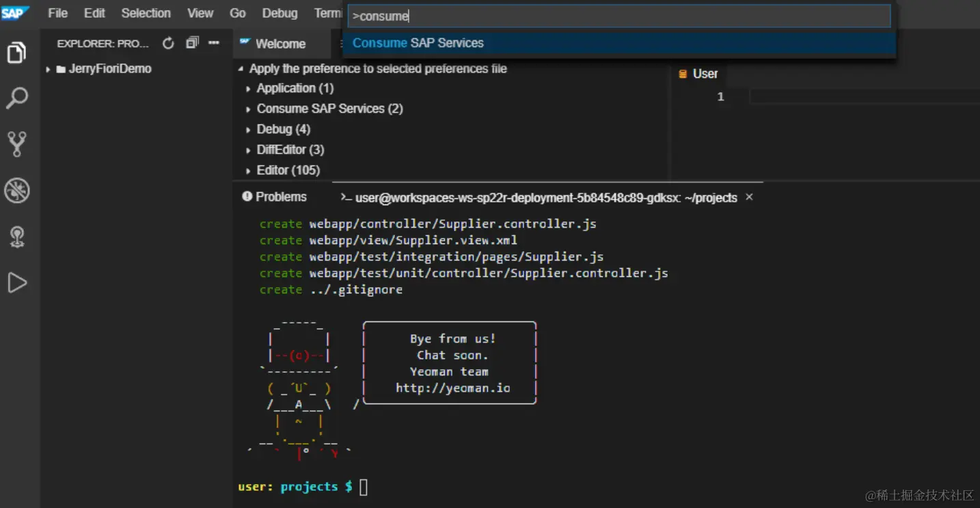Refresh the Explorer panel

pos(168,43)
